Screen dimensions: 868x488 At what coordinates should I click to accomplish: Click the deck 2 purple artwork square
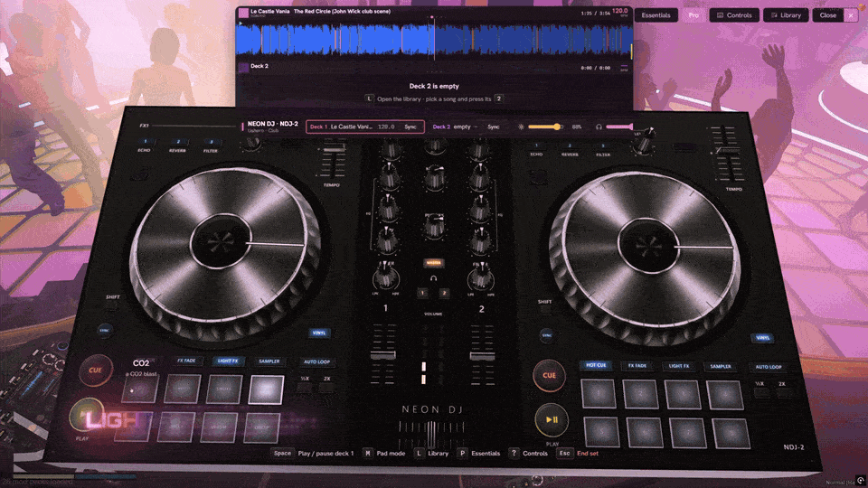click(x=243, y=68)
